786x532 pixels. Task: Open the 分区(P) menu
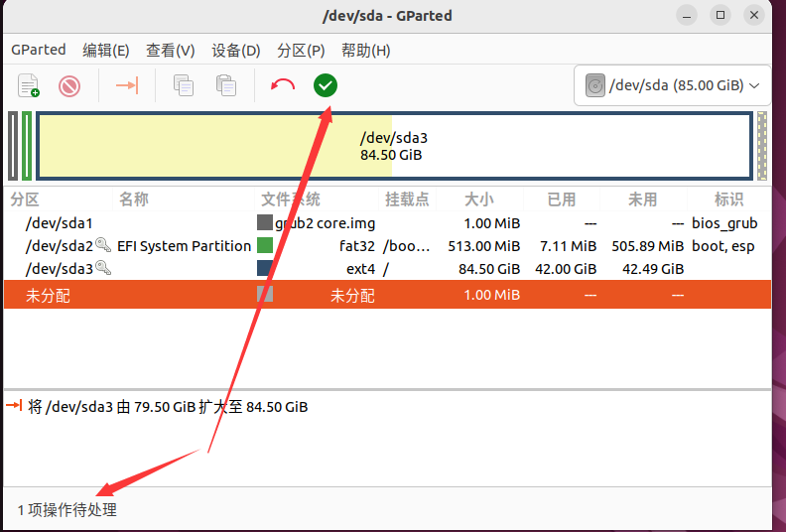click(301, 51)
